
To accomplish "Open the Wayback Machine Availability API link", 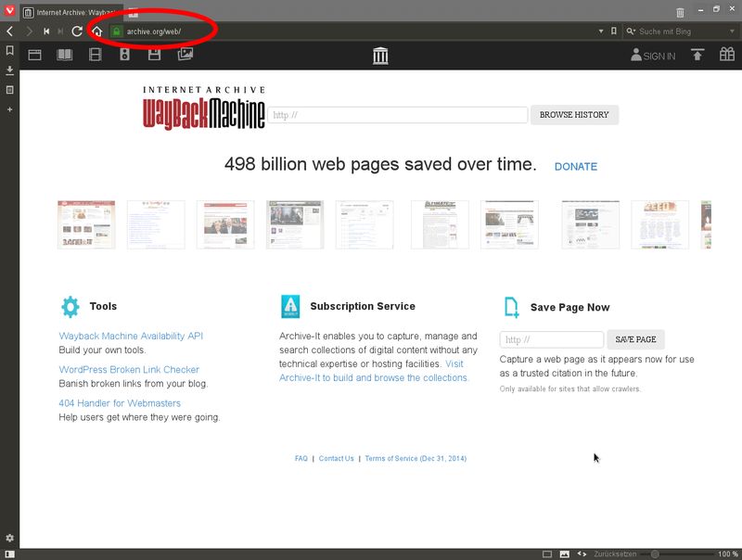I will click(131, 336).
